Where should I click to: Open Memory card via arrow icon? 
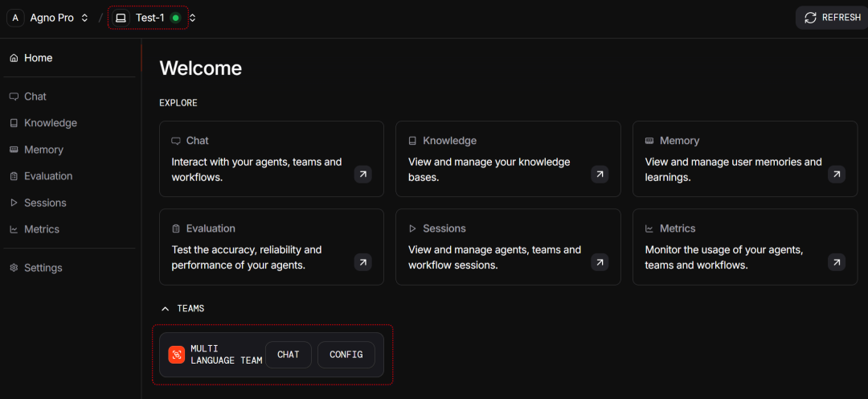[x=837, y=175]
